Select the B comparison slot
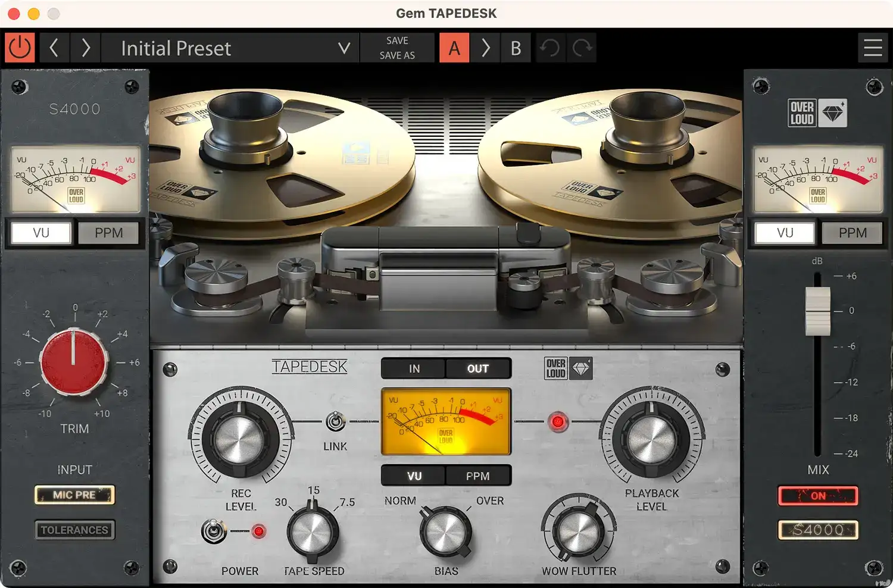The width and height of the screenshot is (893, 588). [x=516, y=48]
